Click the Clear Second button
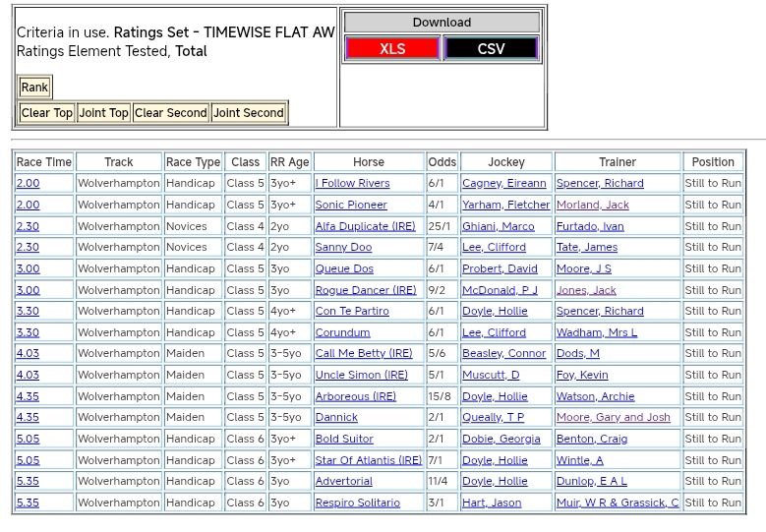 pos(171,113)
